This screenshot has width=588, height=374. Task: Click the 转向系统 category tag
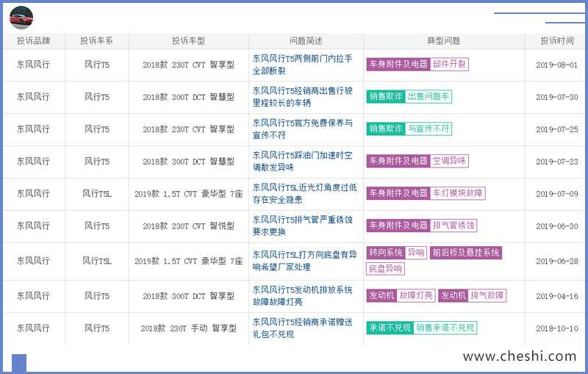pyautogui.click(x=386, y=253)
